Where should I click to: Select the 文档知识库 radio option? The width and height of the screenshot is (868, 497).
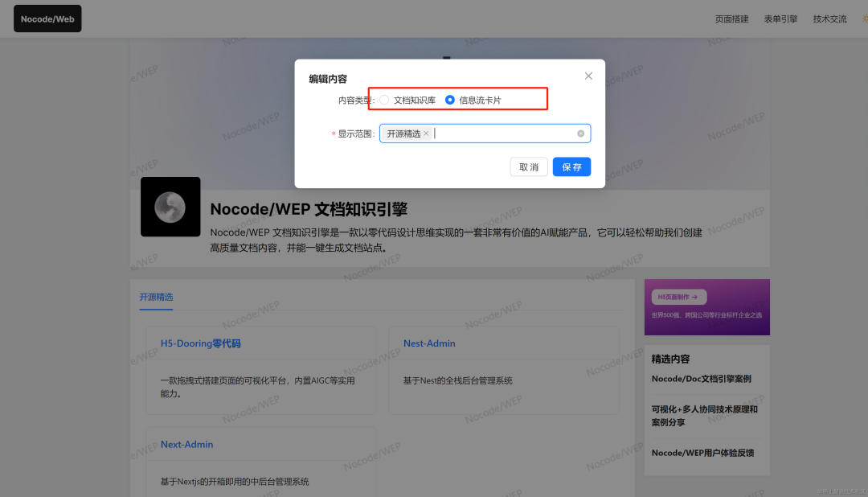coord(384,101)
